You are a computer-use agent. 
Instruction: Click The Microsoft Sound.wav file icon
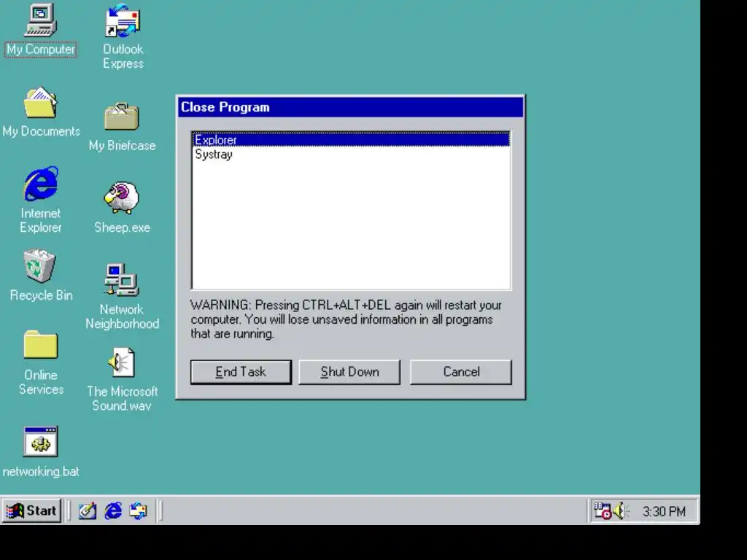122,363
